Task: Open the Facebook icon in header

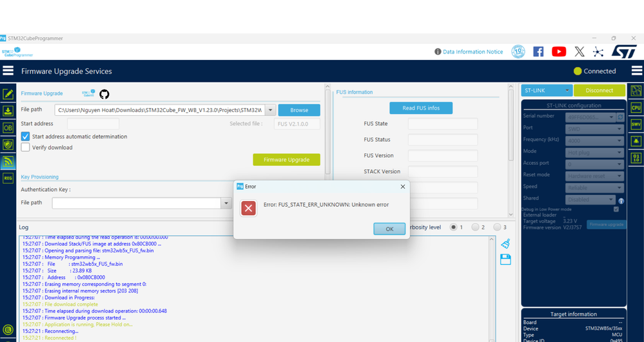Action: pyautogui.click(x=538, y=52)
